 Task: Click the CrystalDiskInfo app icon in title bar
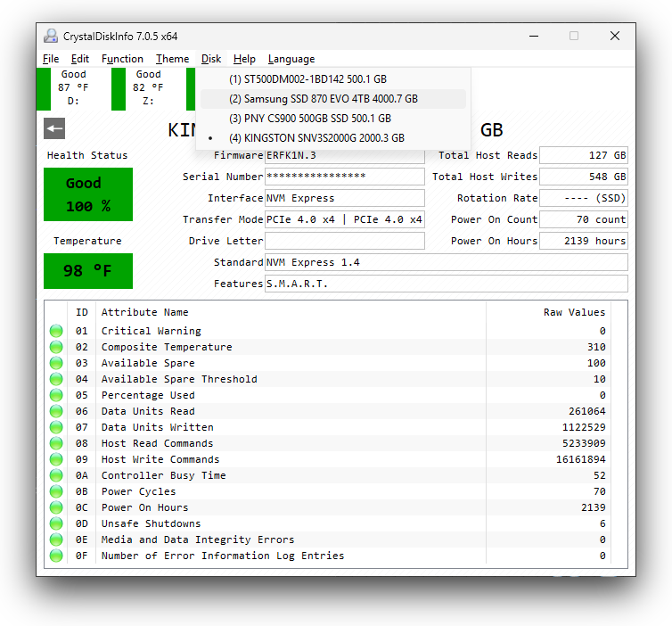tap(51, 36)
